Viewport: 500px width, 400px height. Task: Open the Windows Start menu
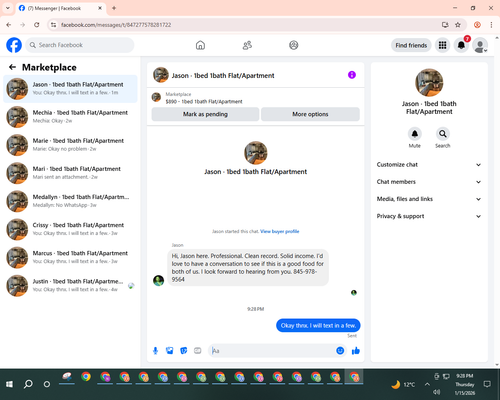(9, 384)
